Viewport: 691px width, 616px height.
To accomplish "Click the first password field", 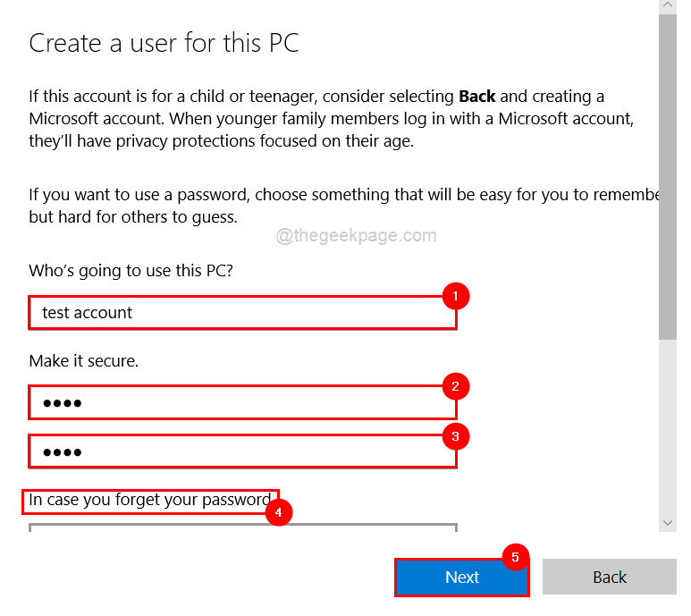I will [241, 403].
